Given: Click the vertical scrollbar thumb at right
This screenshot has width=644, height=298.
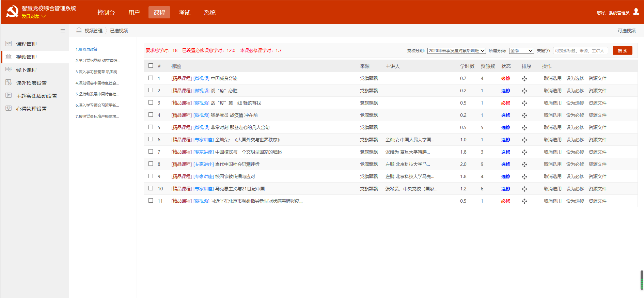Looking at the screenshot, I should [642, 280].
